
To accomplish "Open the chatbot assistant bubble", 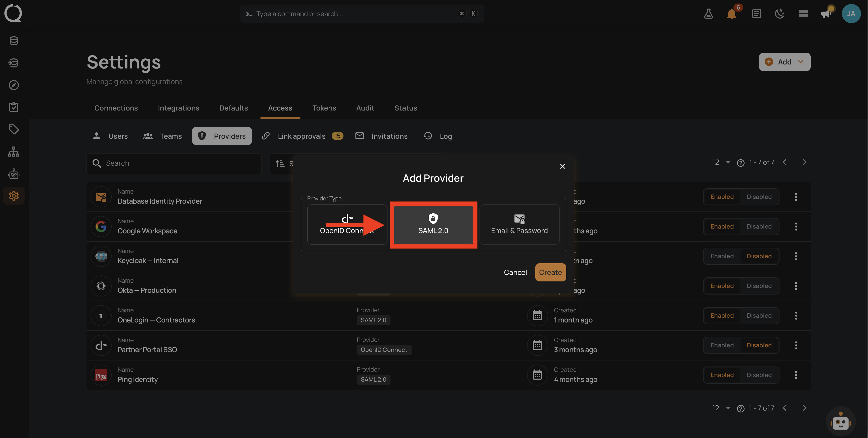I will tap(841, 421).
